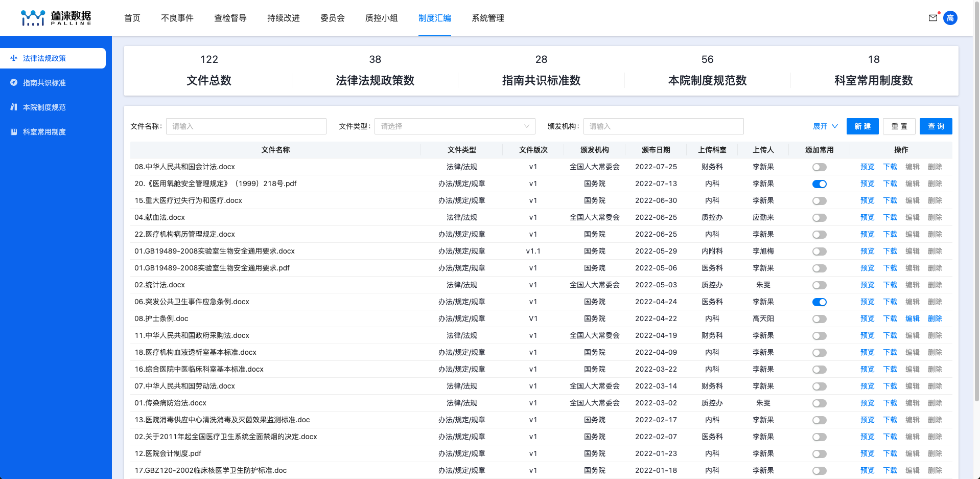Open the mail notifications icon
This screenshot has height=479, width=980.
tap(933, 18)
